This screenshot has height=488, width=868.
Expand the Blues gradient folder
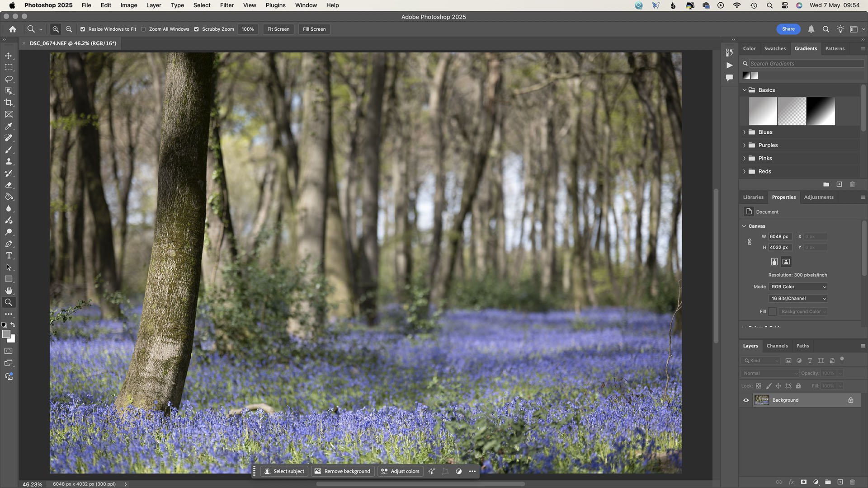tap(745, 132)
